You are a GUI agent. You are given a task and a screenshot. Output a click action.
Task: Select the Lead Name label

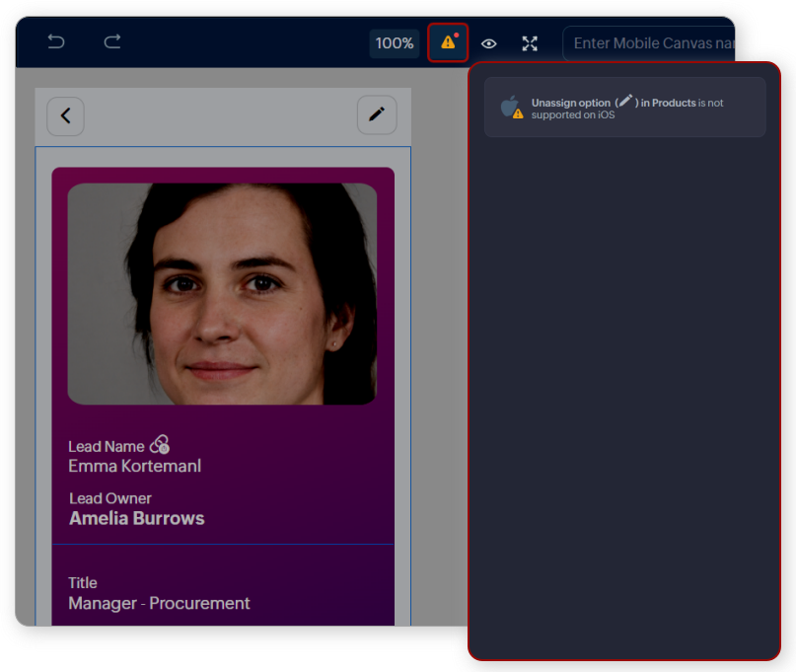[106, 447]
